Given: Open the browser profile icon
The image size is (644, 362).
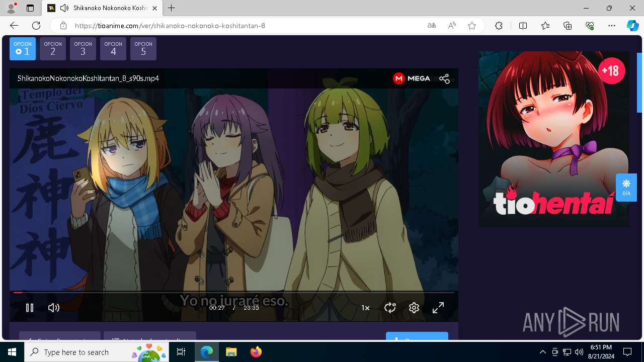Looking at the screenshot, I should [11, 8].
